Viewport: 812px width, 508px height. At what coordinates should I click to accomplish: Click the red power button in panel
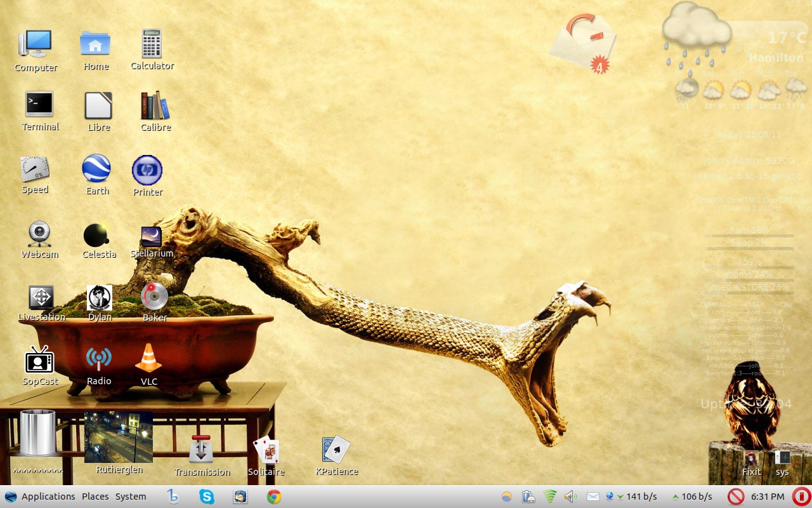click(801, 497)
